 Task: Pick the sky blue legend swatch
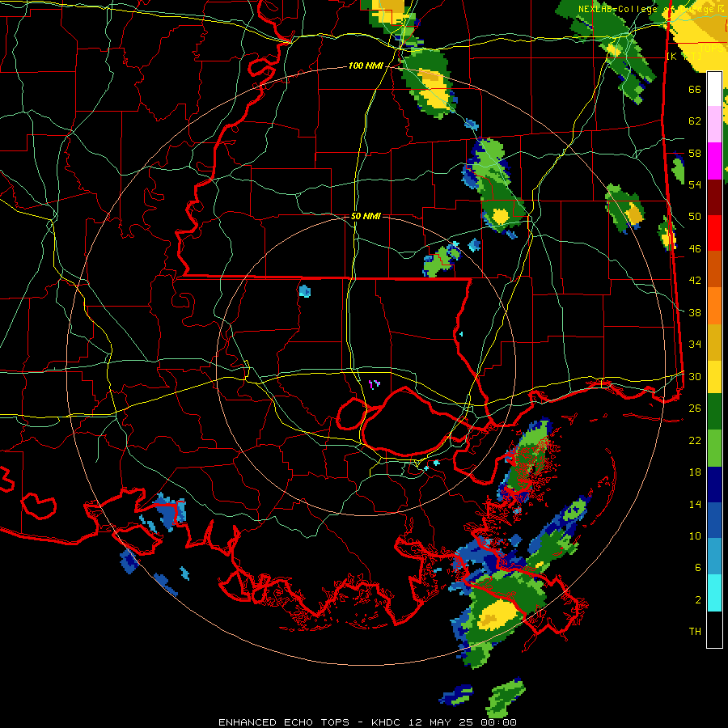[x=714, y=557]
